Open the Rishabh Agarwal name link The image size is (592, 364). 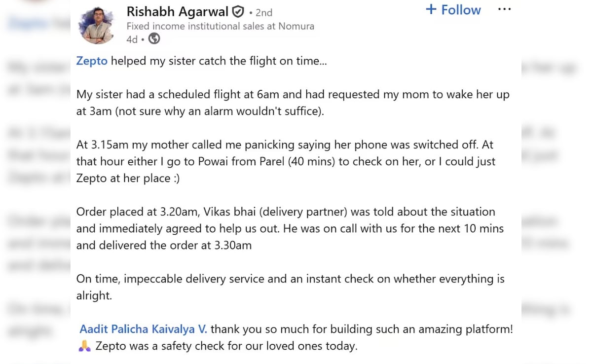tap(177, 11)
